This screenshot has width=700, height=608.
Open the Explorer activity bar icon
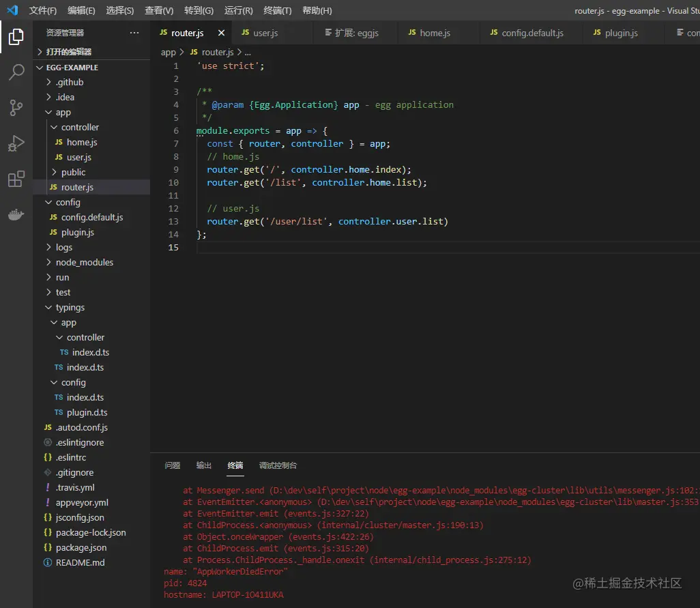[x=16, y=38]
